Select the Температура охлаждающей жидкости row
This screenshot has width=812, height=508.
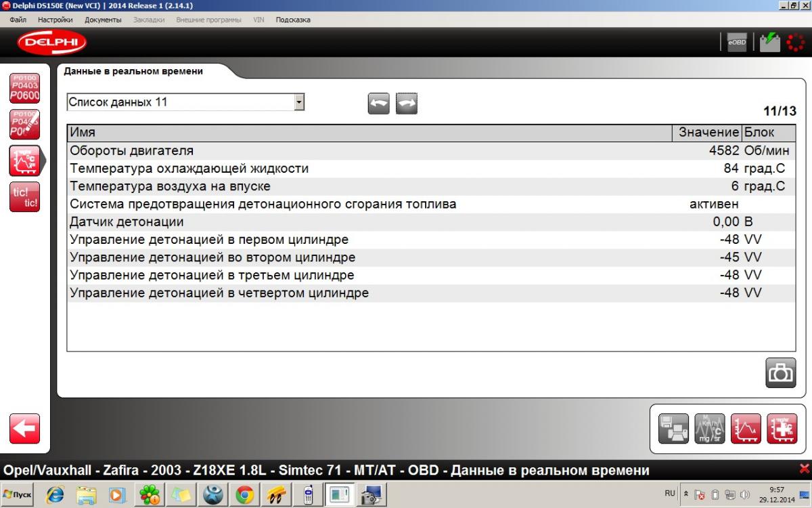coord(432,169)
